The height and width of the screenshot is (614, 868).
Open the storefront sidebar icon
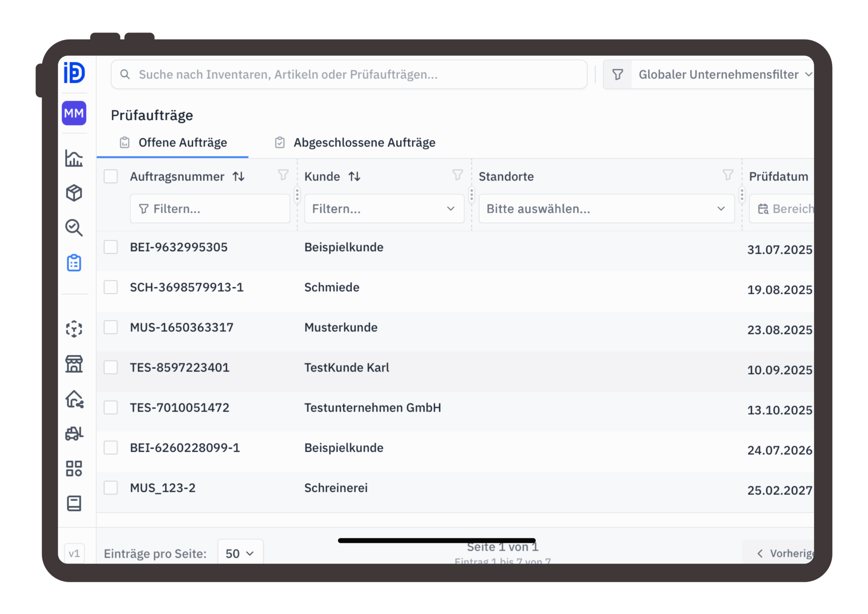[x=74, y=364]
